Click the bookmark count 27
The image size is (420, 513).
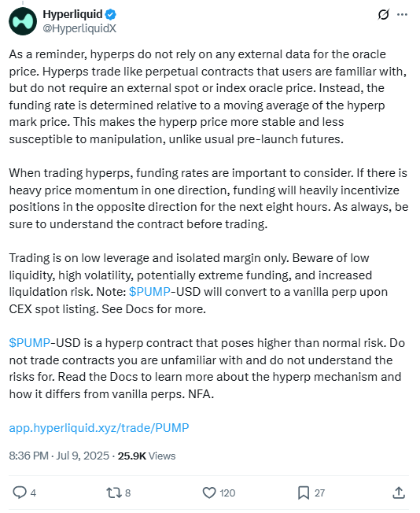pyautogui.click(x=319, y=493)
